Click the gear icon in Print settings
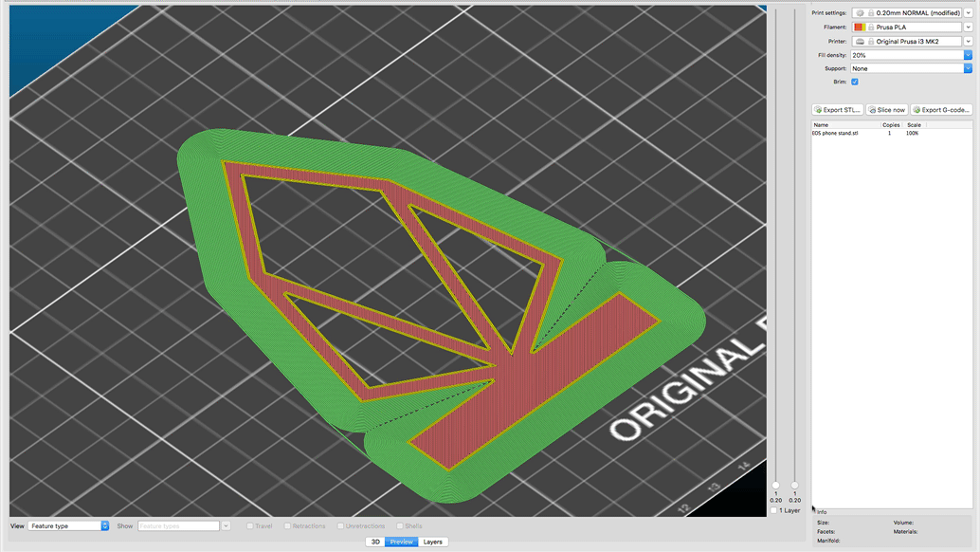This screenshot has width=980, height=552. pos(860,12)
